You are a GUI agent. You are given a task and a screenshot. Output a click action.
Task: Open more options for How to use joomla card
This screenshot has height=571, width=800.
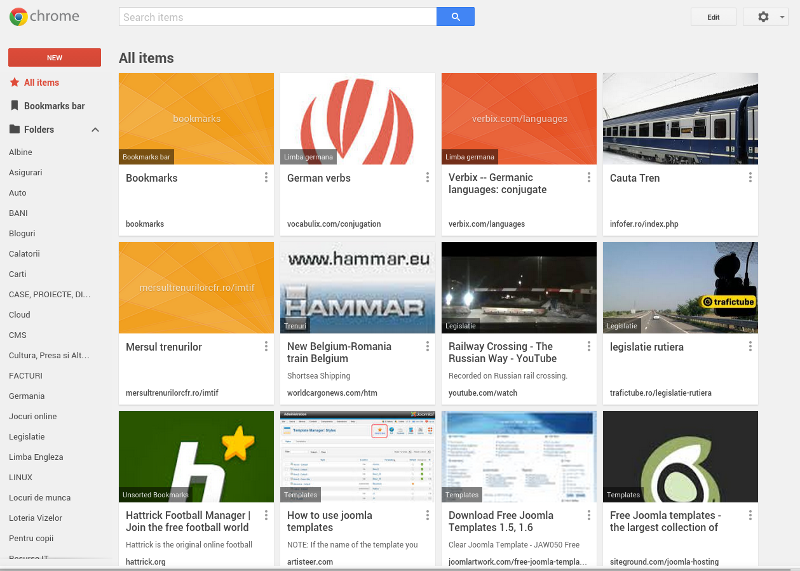[x=427, y=515]
